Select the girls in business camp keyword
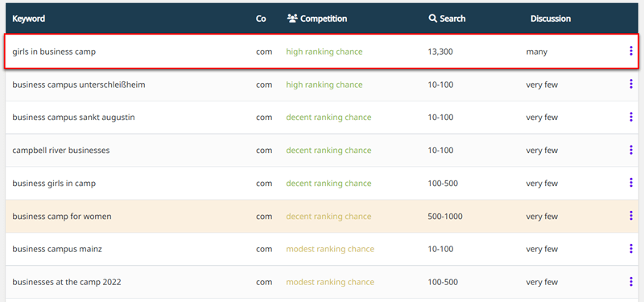 54,52
